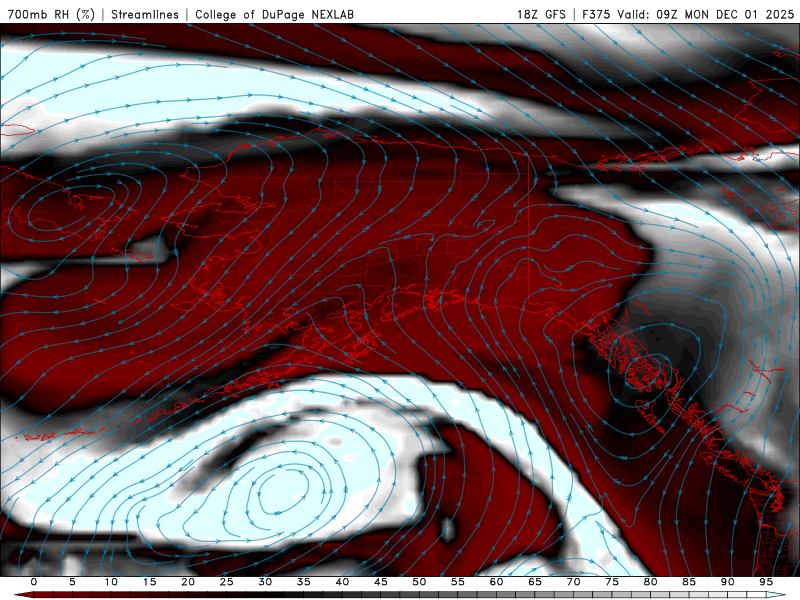The image size is (800, 600).
Task: Click the '700mb RH (%)' title text
Action: [52, 14]
